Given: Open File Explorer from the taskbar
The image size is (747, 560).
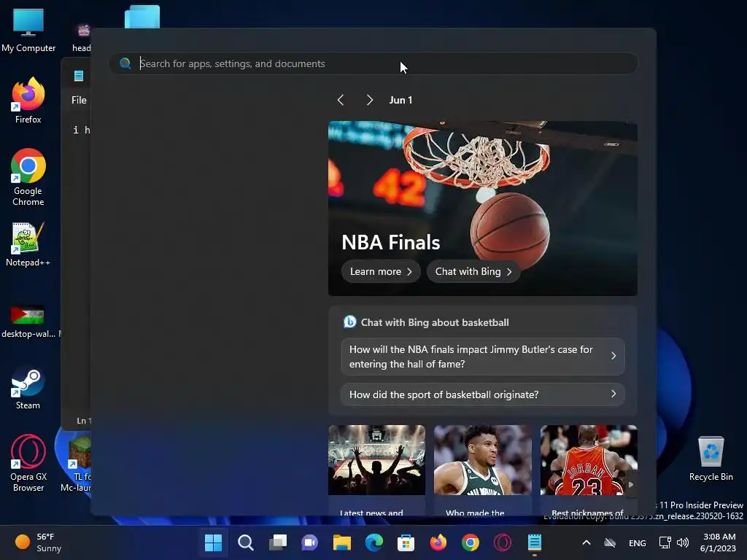Looking at the screenshot, I should coord(342,542).
